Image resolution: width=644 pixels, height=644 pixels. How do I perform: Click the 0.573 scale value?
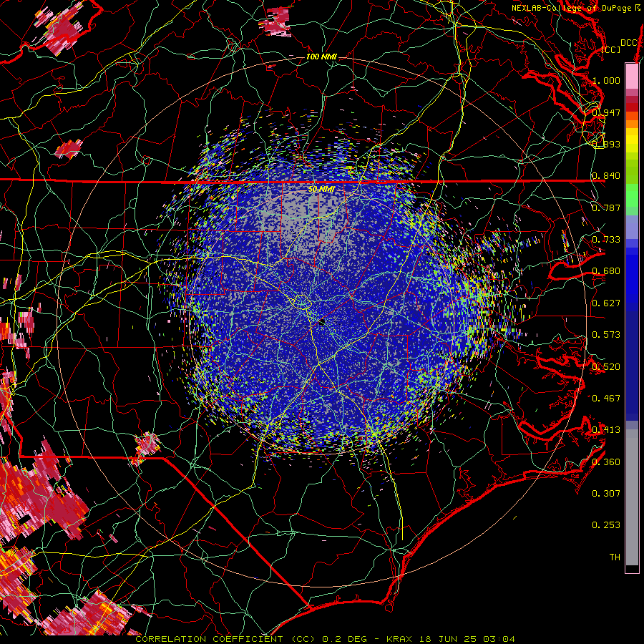pyautogui.click(x=606, y=334)
